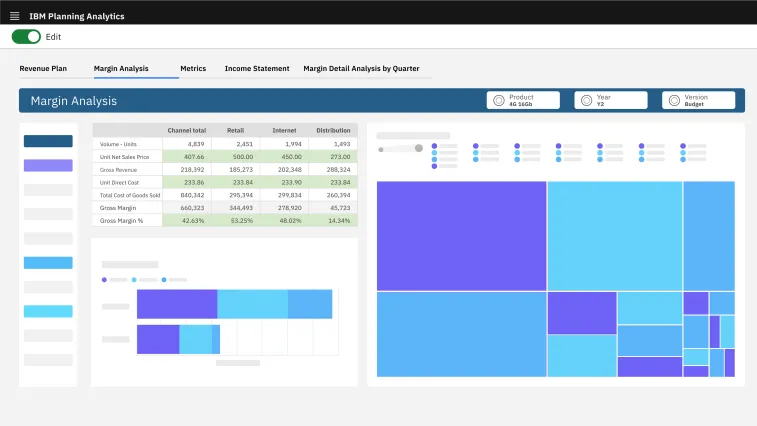
Task: Switch to the Revenue Plan tab
Action: pyautogui.click(x=43, y=69)
